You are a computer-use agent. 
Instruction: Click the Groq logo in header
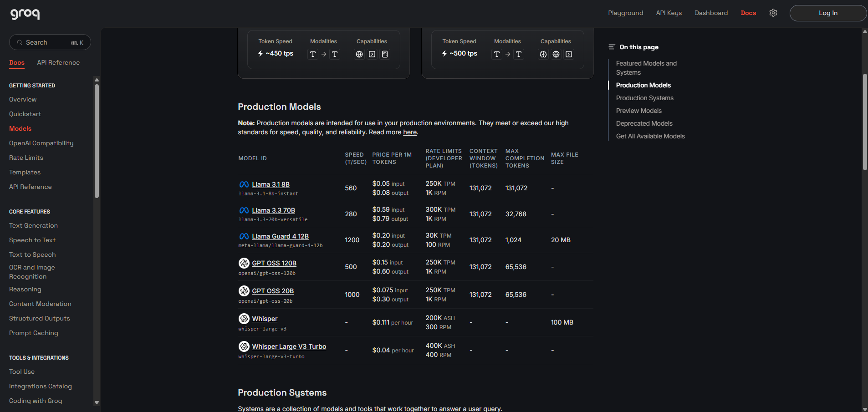click(25, 14)
